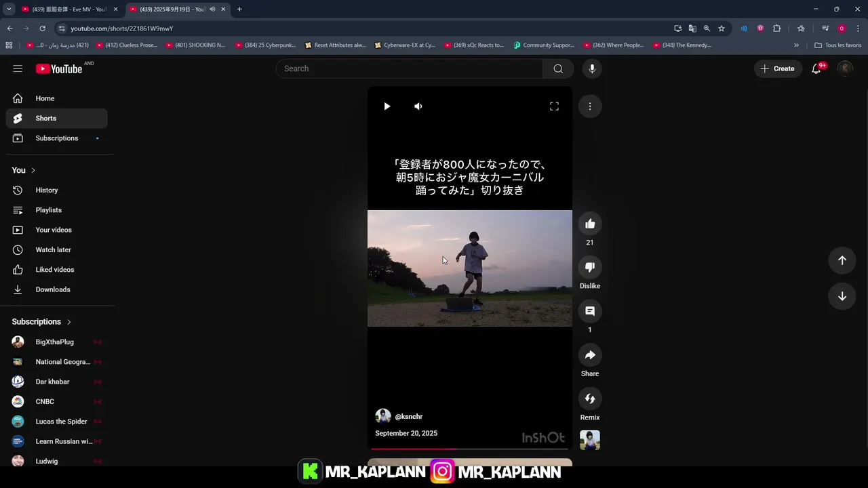Go to the previous Short

[842, 260]
